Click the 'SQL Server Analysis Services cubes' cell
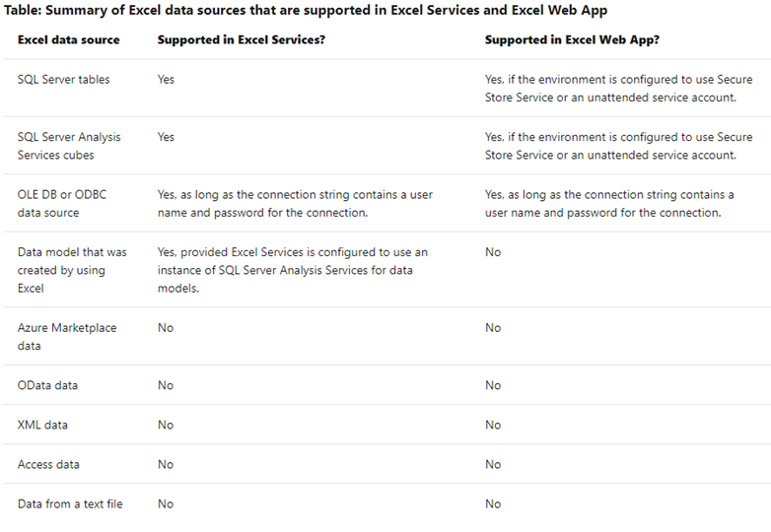Image resolution: width=771 pixels, height=532 pixels. 69,146
